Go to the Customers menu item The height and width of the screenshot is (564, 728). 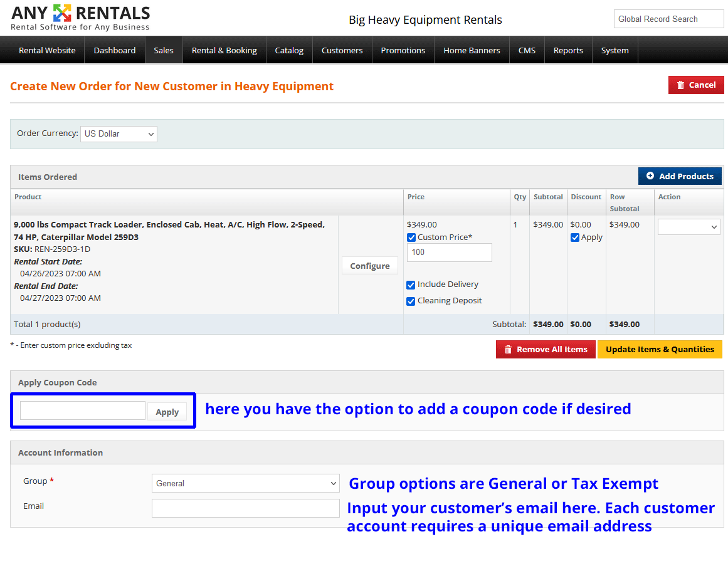[342, 50]
